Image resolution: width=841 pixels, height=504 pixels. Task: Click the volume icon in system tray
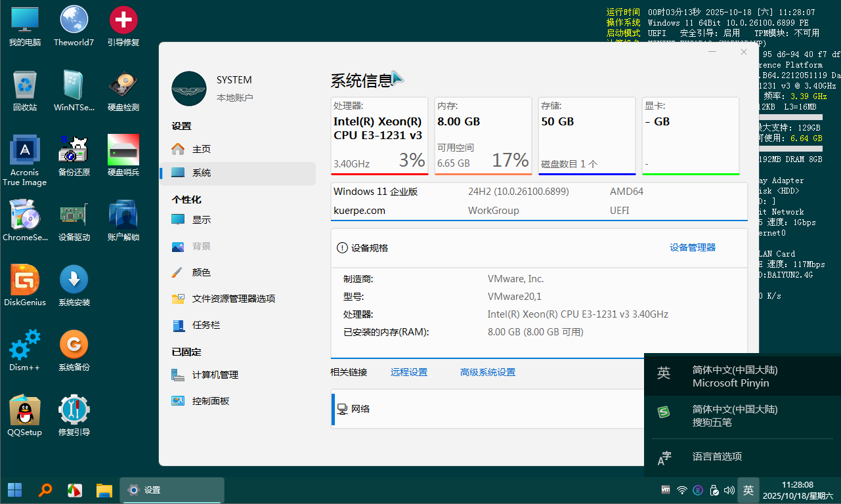(x=729, y=490)
